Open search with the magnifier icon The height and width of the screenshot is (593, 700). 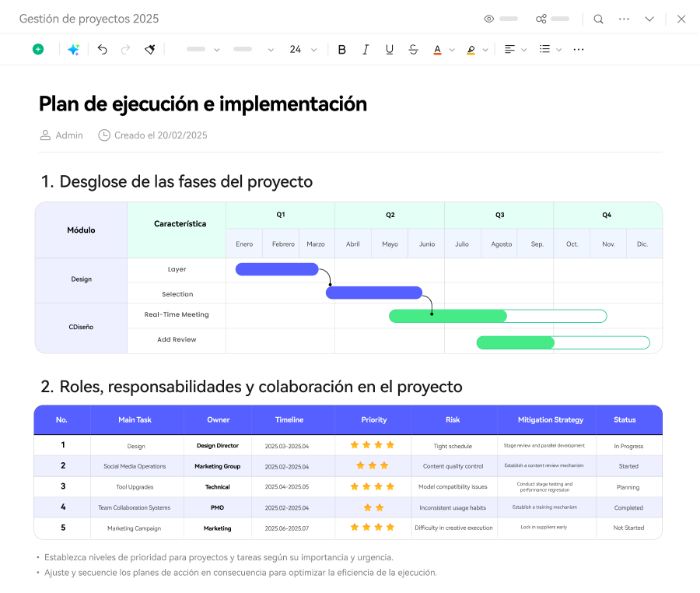click(x=598, y=19)
